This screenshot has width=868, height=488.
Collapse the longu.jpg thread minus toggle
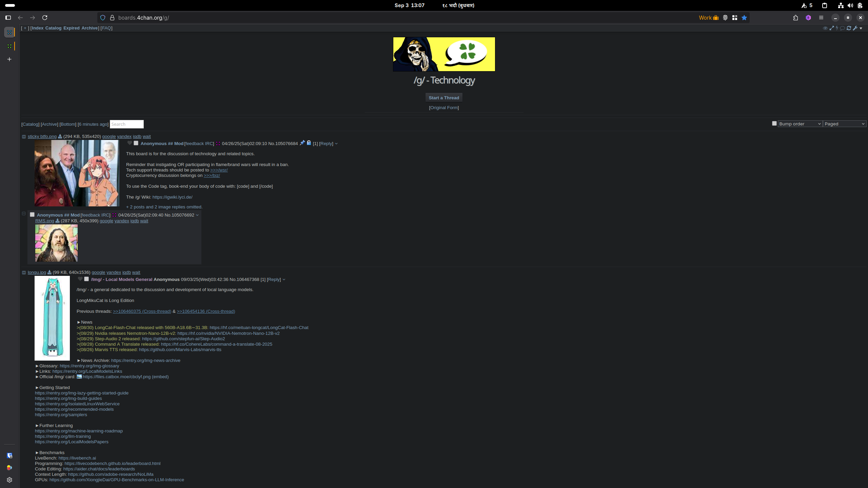pos(24,272)
